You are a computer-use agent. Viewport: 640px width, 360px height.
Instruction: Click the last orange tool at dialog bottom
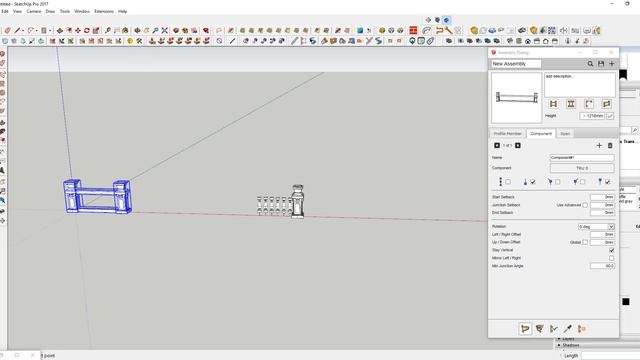(582, 329)
